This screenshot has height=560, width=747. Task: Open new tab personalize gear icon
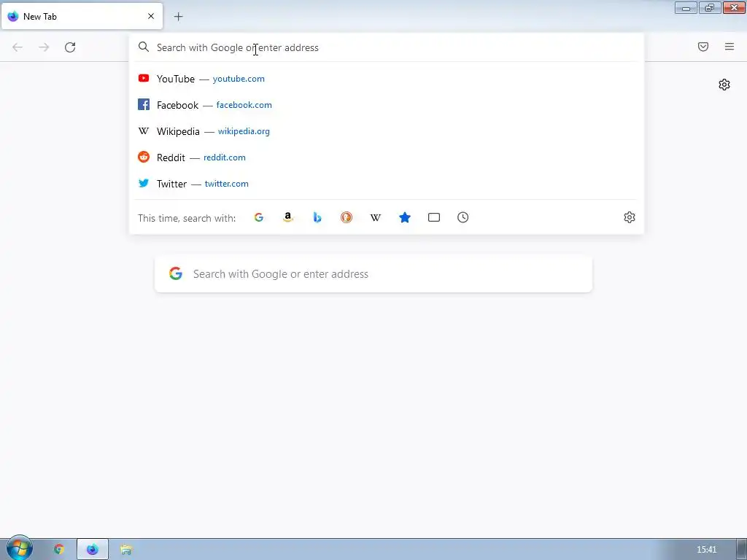(x=724, y=85)
